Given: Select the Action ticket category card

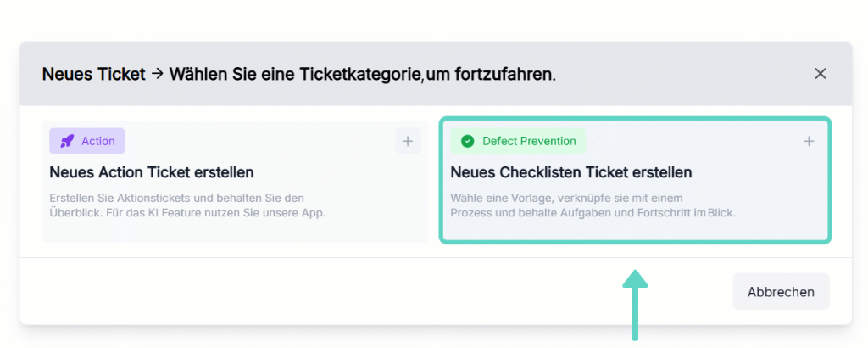Looking at the screenshot, I should pyautogui.click(x=235, y=182).
